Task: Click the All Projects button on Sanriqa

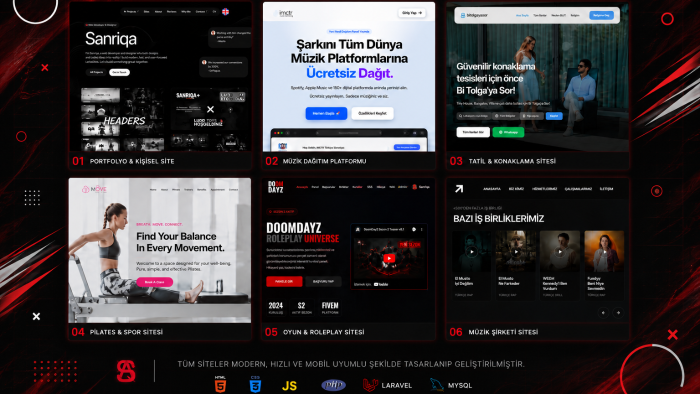Action: point(96,72)
